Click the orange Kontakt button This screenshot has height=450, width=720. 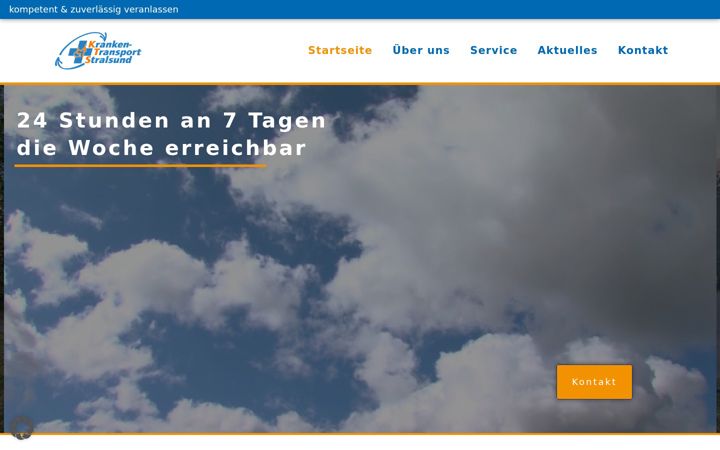[x=594, y=382]
